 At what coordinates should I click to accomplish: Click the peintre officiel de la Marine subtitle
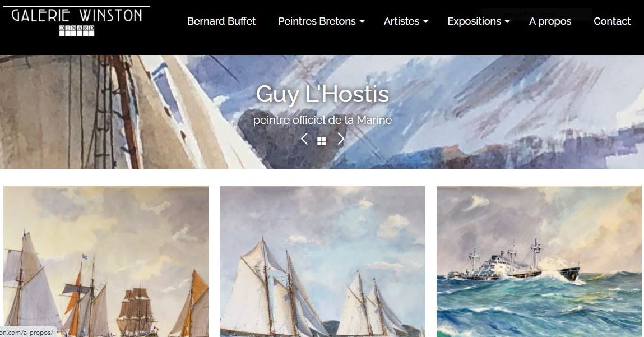[x=322, y=120]
